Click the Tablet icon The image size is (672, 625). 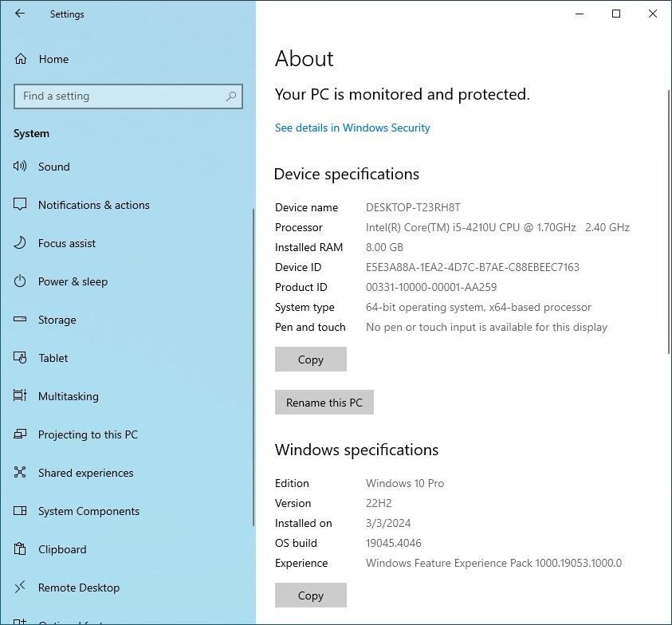tap(20, 357)
